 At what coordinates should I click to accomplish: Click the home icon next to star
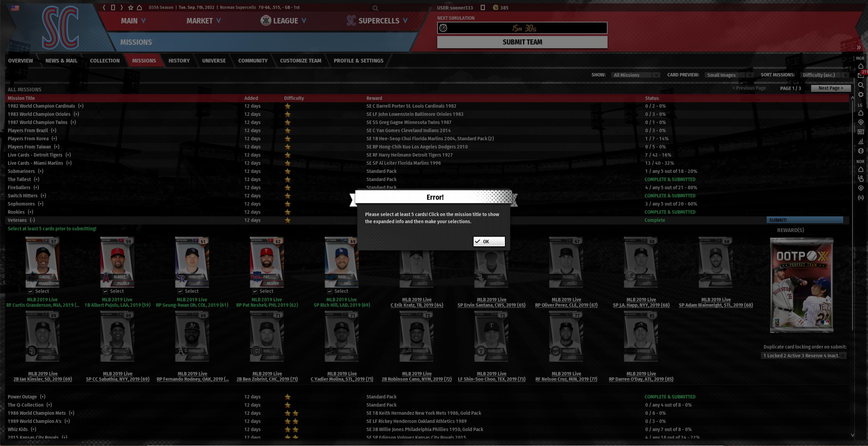coord(139,7)
